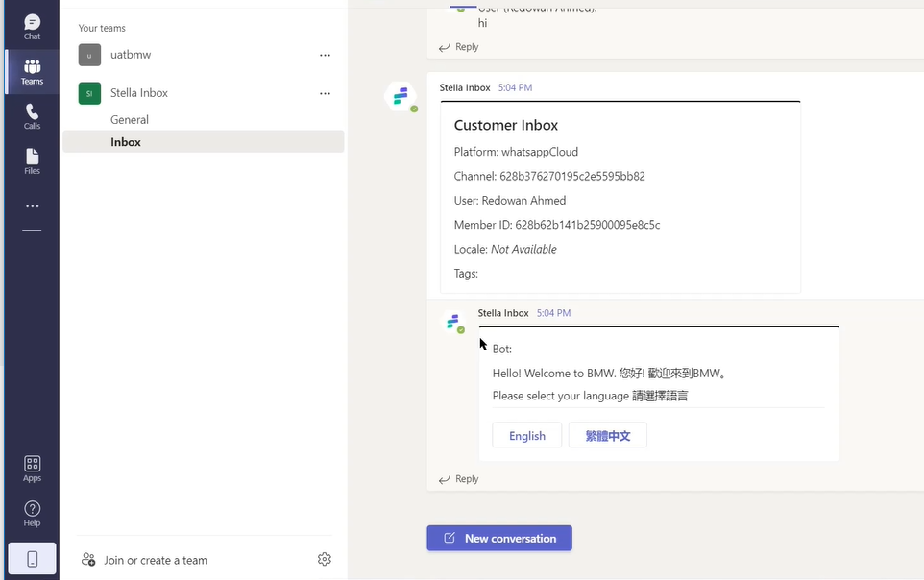The height and width of the screenshot is (580, 924).
Task: Open more options for uatbmw team
Action: 325,55
